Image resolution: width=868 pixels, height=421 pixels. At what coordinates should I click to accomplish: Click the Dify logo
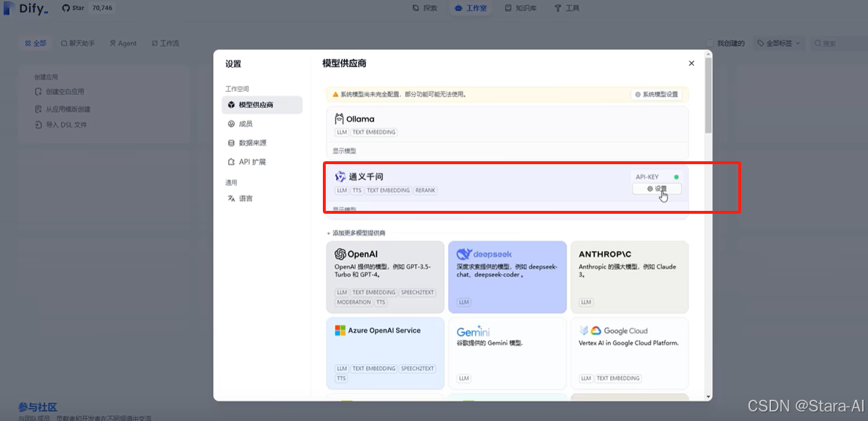26,8
